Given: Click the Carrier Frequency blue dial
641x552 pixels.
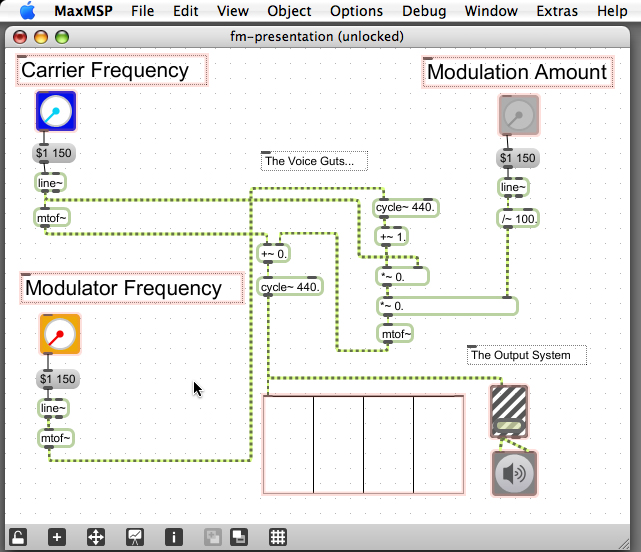Looking at the screenshot, I should tap(56, 112).
